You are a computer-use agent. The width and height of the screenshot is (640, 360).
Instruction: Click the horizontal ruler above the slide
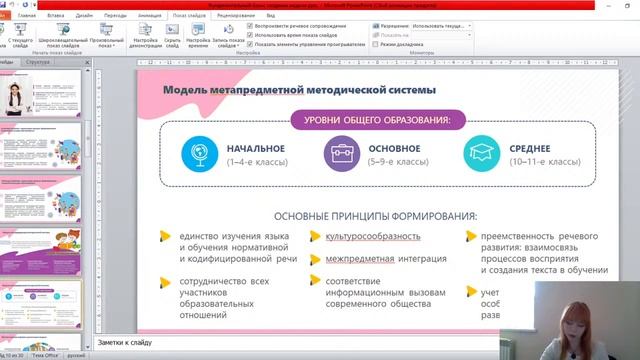(377, 62)
